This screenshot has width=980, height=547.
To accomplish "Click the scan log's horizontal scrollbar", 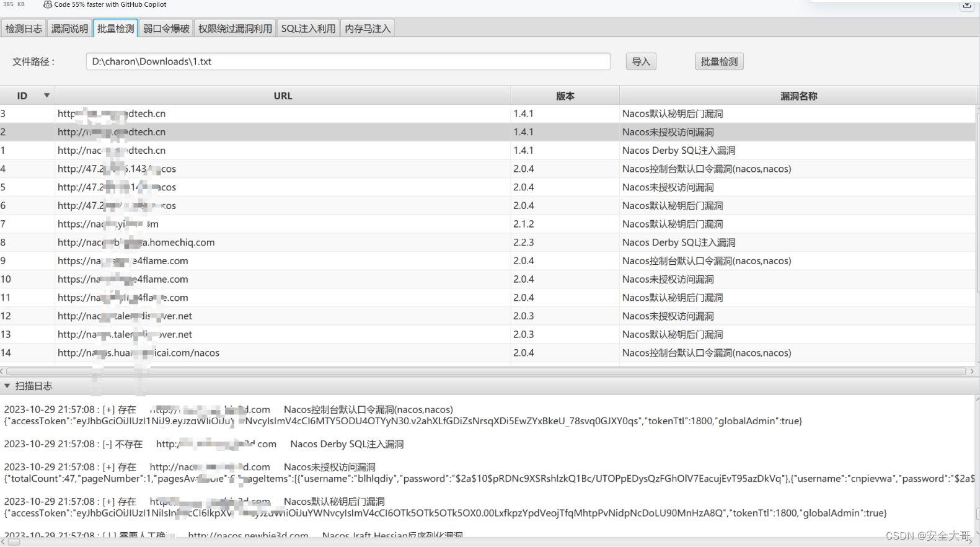I will coord(14,542).
